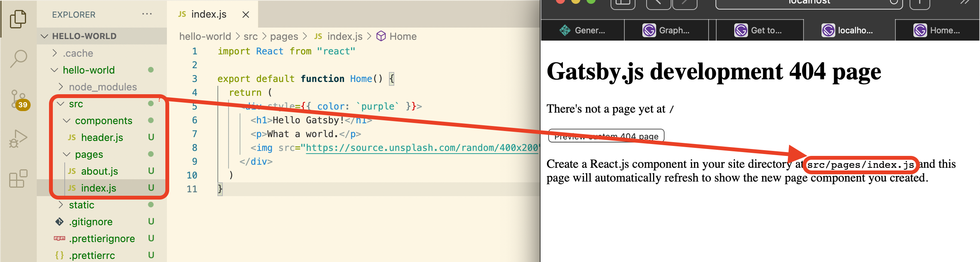This screenshot has width=980, height=262.
Task: Click the import React line of code
Action: tap(286, 51)
